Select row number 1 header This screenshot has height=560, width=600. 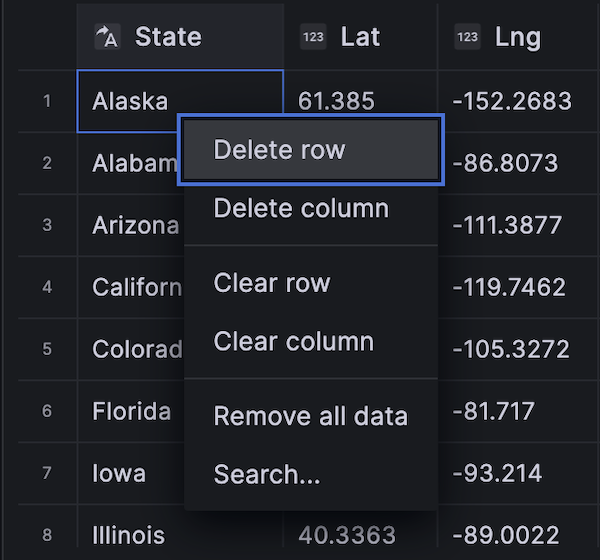47,100
